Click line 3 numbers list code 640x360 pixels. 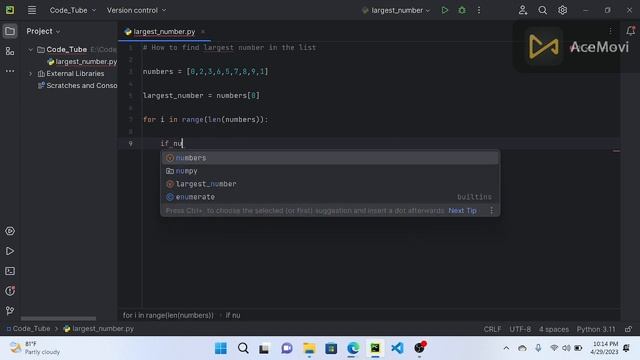[x=205, y=71]
